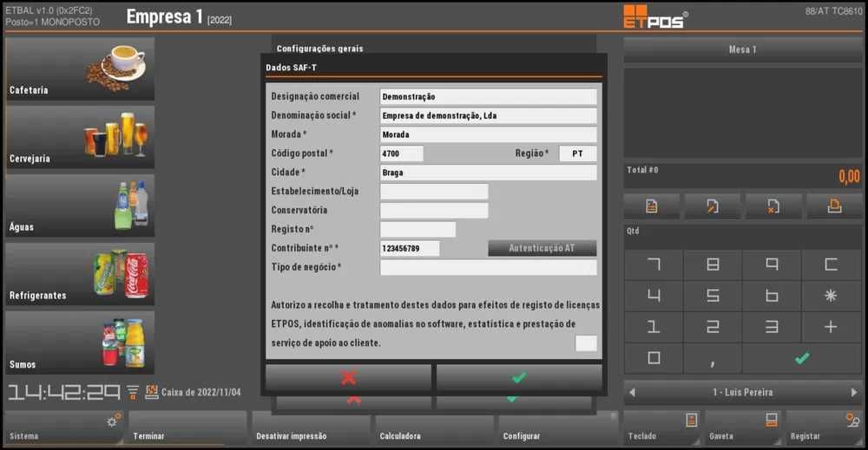Viewport: 868px width, 450px height.
Task: Tap keypad digit 3
Action: 772,327
